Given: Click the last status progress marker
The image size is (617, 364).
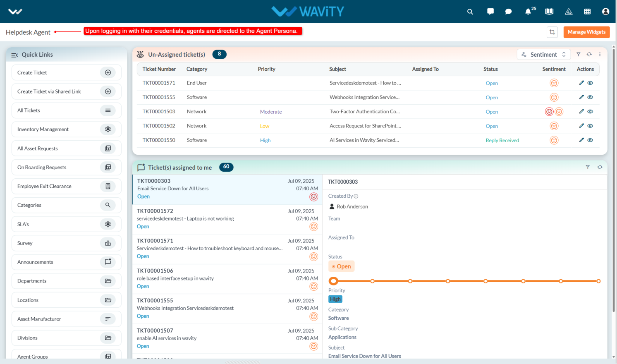Looking at the screenshot, I should pyautogui.click(x=598, y=281).
